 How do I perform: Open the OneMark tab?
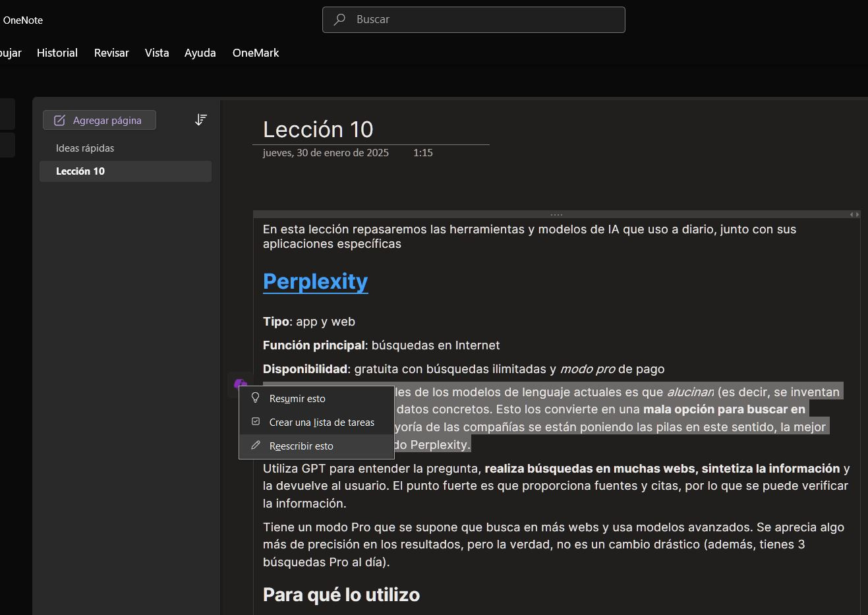point(256,53)
